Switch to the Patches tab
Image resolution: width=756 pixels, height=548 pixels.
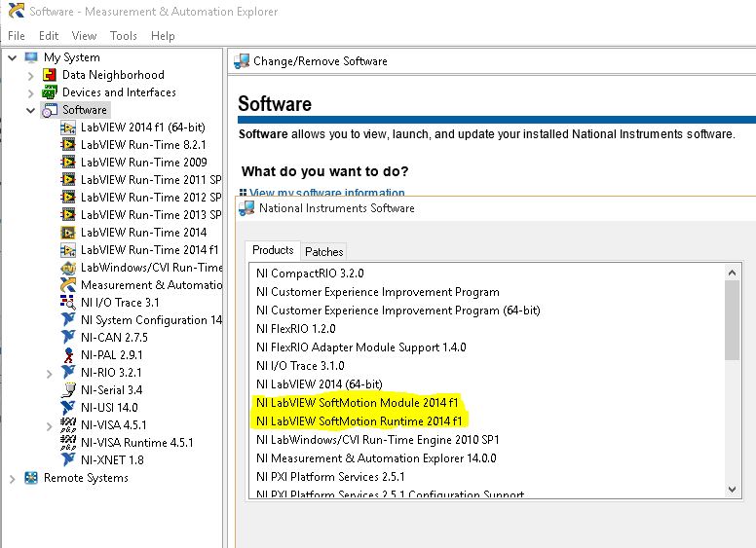click(324, 252)
